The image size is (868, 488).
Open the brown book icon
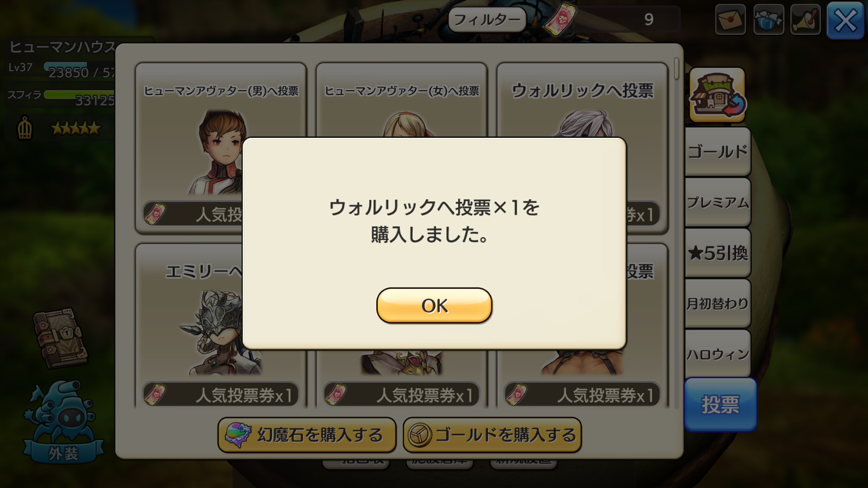(x=60, y=338)
